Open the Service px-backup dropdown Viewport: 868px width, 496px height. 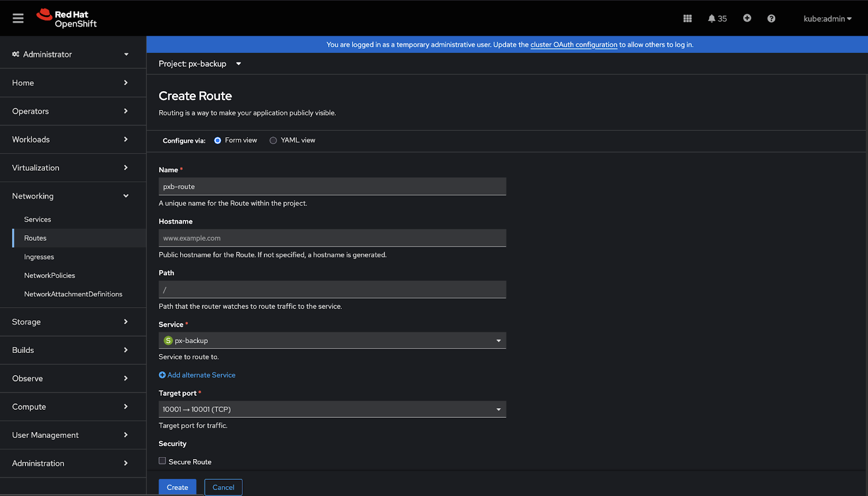332,340
